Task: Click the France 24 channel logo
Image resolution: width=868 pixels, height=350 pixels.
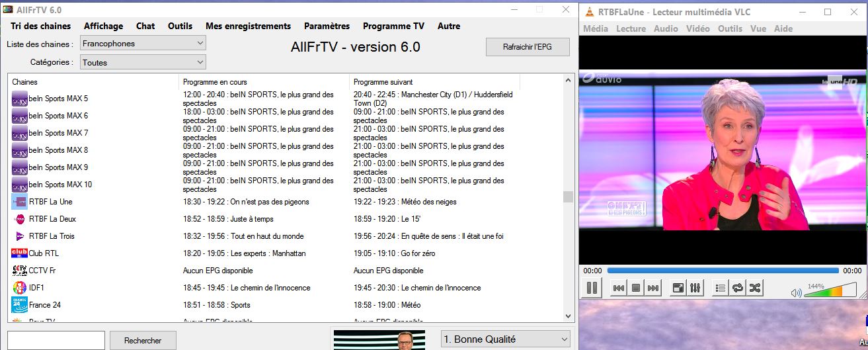Action: 19,305
